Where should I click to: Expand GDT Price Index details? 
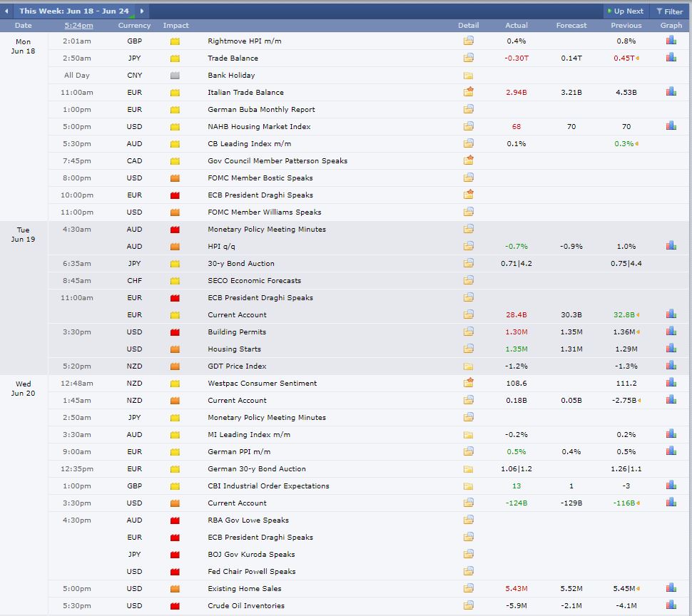468,366
